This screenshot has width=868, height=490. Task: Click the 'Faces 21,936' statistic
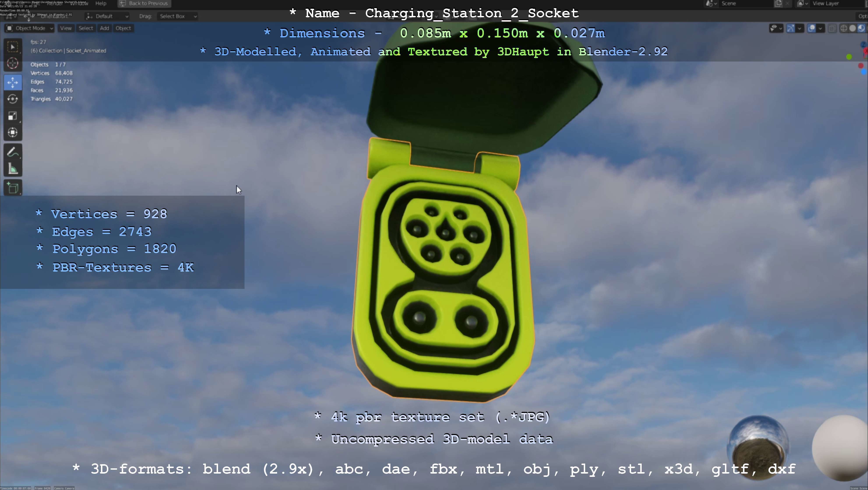[51, 90]
